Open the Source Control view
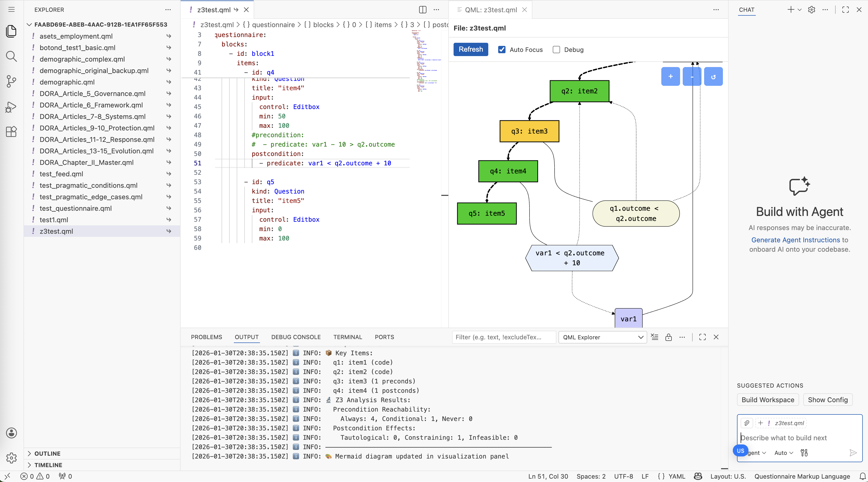Image resolution: width=868 pixels, height=482 pixels. click(11, 81)
